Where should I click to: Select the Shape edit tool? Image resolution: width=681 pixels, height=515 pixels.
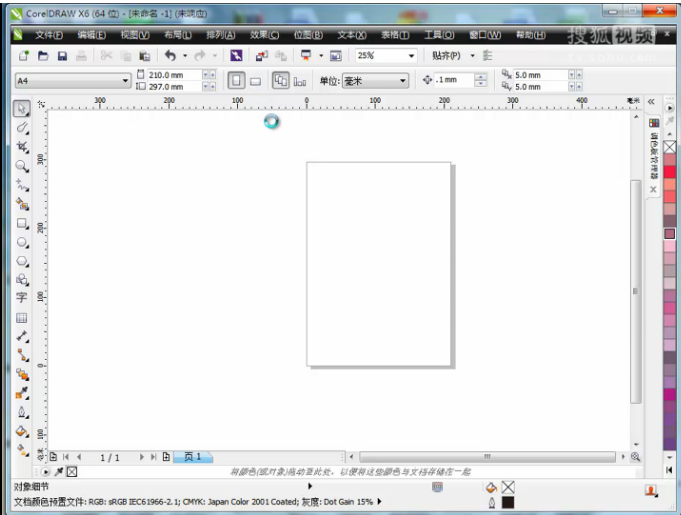(x=22, y=127)
